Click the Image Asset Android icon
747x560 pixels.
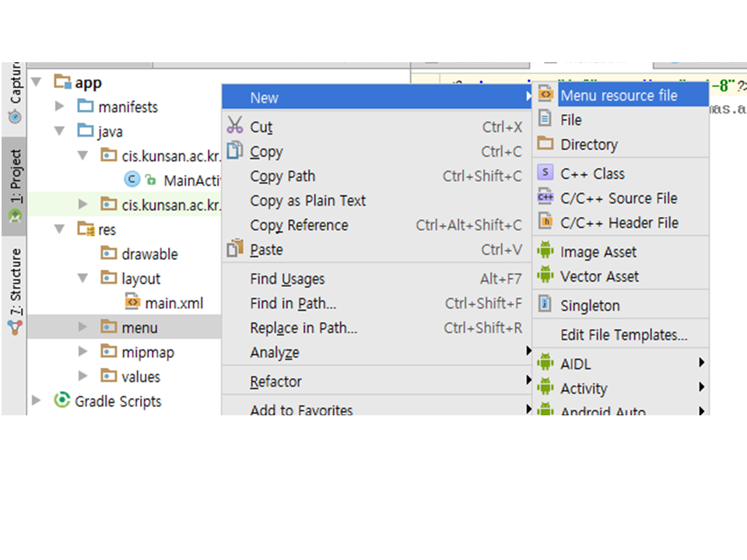[545, 251]
